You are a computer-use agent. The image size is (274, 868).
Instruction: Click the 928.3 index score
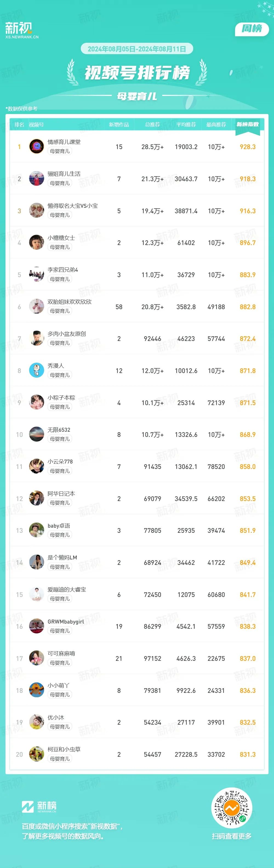pos(248,147)
